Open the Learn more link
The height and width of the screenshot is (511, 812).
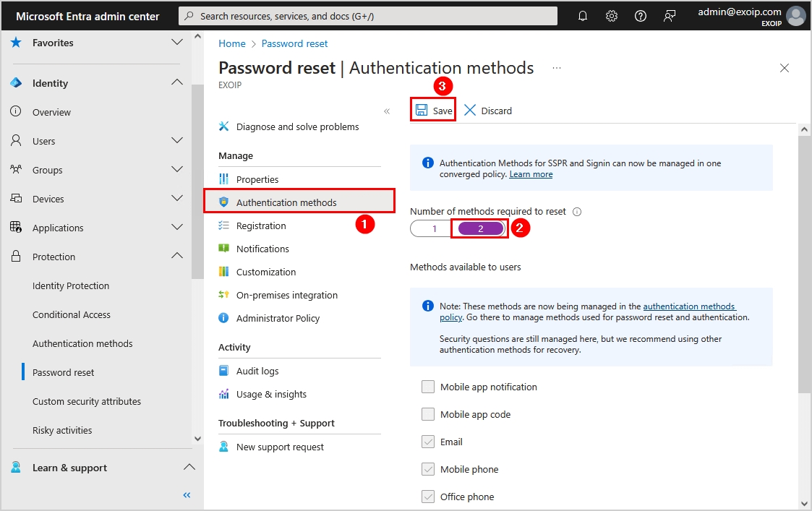(531, 173)
